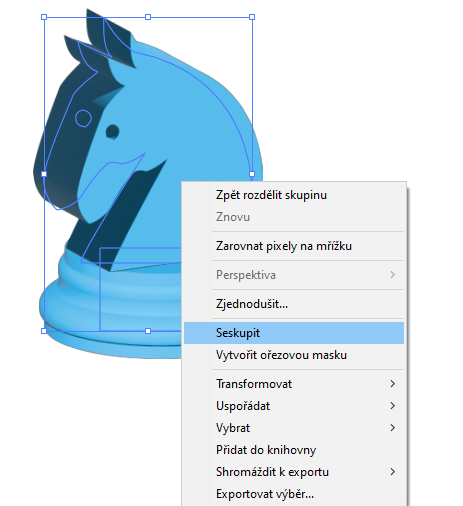This screenshot has width=463, height=506.
Task: Expand the Vybrat submenu arrow
Action: point(392,428)
